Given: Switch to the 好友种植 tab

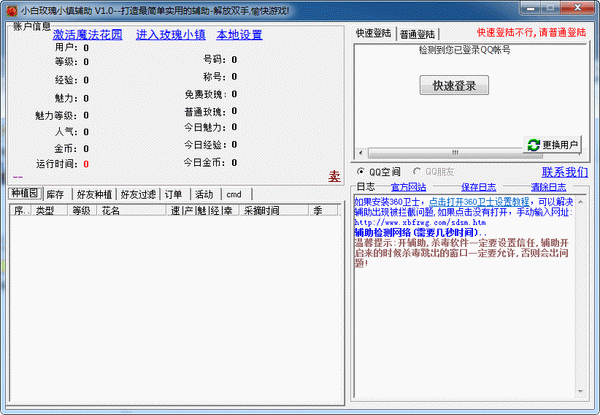Looking at the screenshot, I should click(x=94, y=195).
